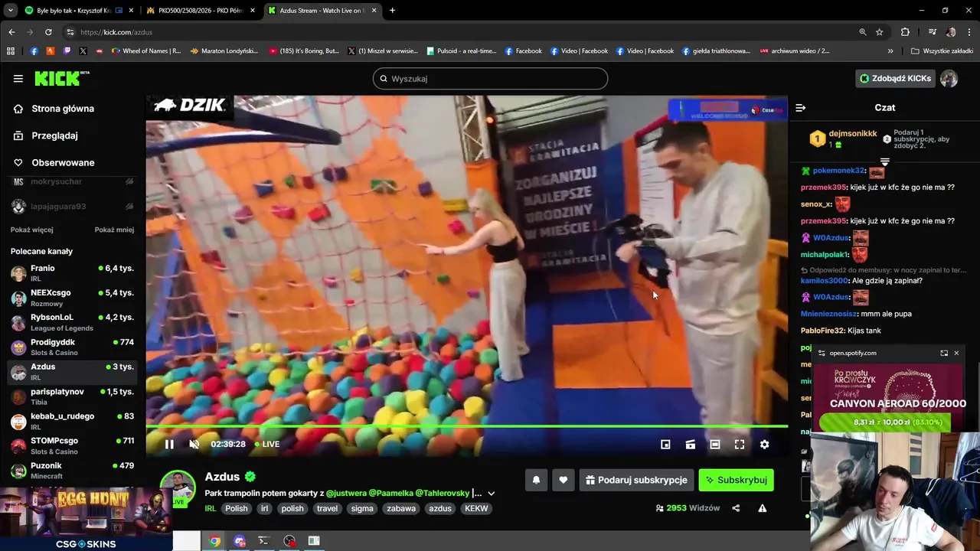Follow Azdus with the heart button

pos(563,480)
